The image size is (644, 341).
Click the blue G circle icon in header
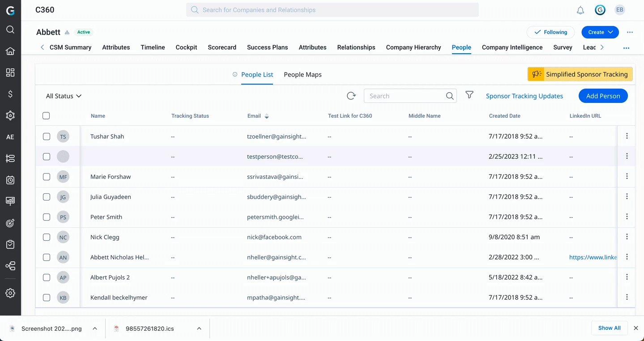pyautogui.click(x=600, y=10)
